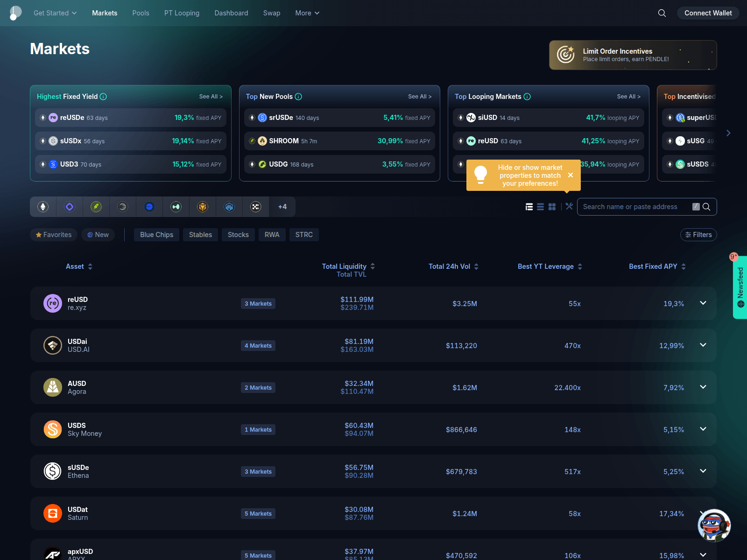The image size is (747, 560).
Task: Click the Pendle logo home icon
Action: (15, 13)
